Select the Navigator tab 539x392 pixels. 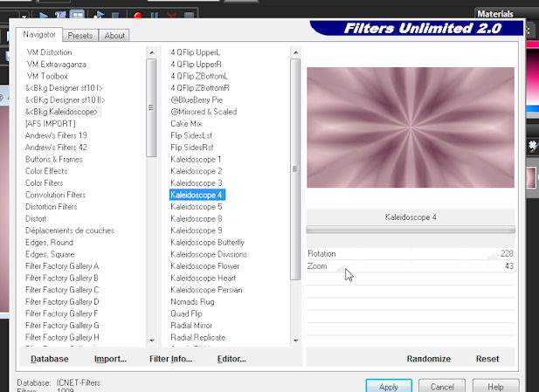39,34
